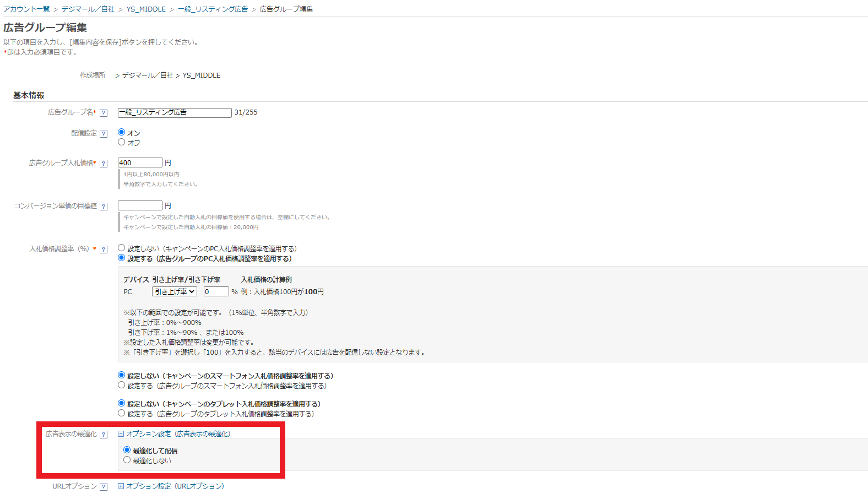Click the 広告グループ編集 page title

(45, 28)
